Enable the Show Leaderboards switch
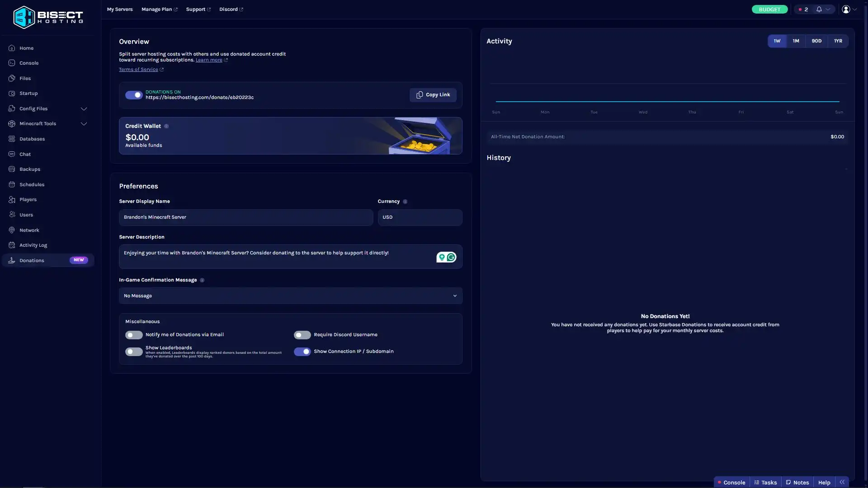The width and height of the screenshot is (868, 488). (134, 352)
